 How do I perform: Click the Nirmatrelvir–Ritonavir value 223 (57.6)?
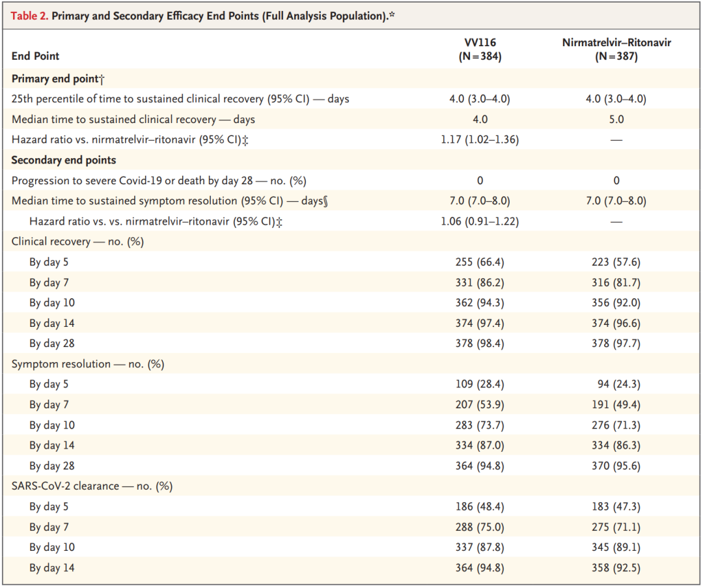click(x=616, y=262)
